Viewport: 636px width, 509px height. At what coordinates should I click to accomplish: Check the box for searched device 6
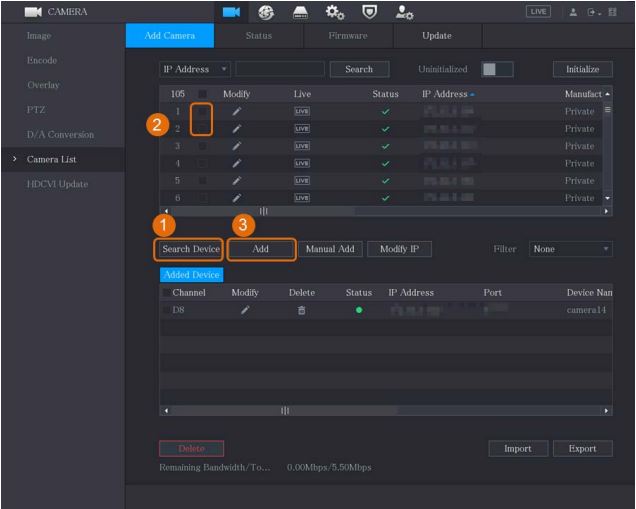(x=202, y=198)
